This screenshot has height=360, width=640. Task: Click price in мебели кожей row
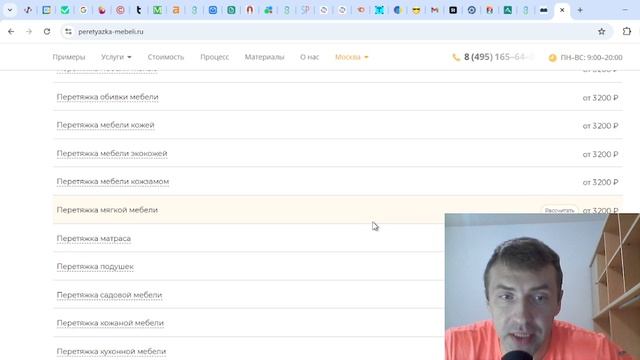600,126
